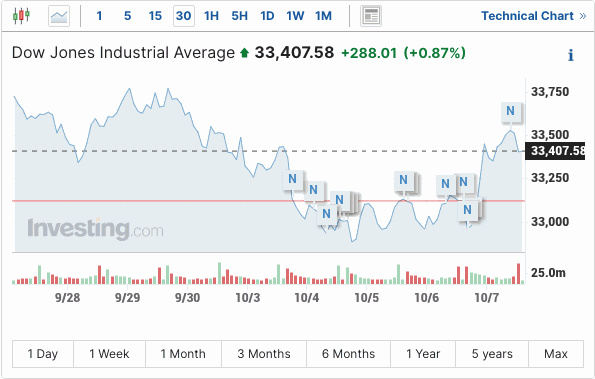Click the first news marker after 10/3
This screenshot has height=379, width=595.
tap(292, 179)
